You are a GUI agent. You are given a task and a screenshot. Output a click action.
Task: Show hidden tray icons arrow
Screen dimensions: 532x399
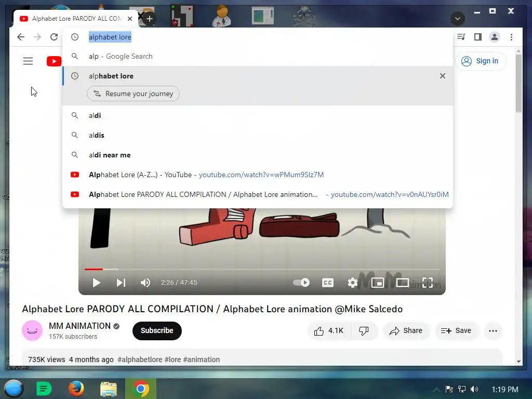pos(436,390)
